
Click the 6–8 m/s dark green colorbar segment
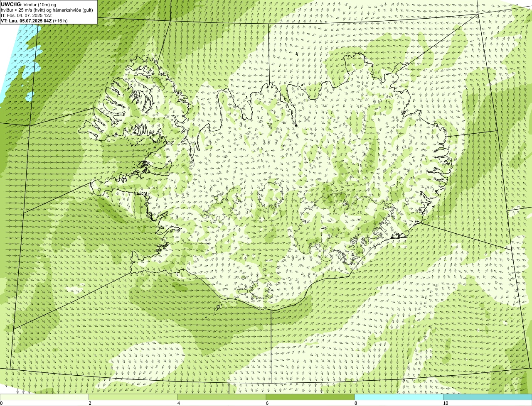[x=310, y=397]
